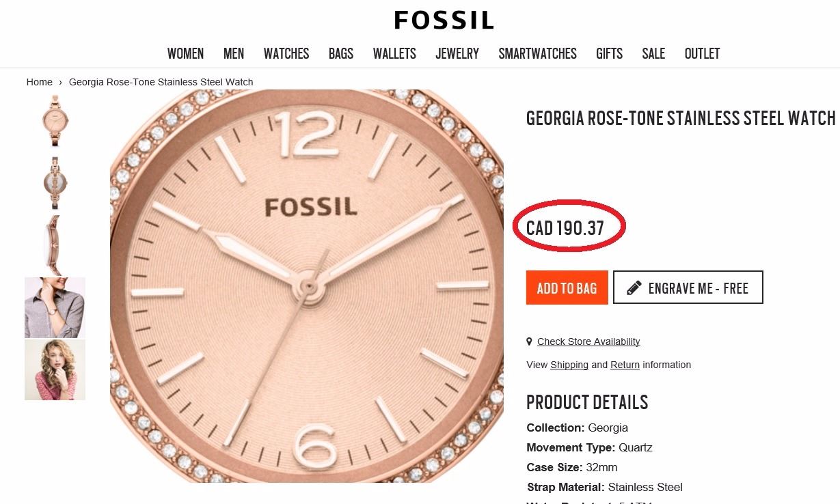Click Check Store Availability link
The height and width of the screenshot is (504, 840).
(x=588, y=341)
